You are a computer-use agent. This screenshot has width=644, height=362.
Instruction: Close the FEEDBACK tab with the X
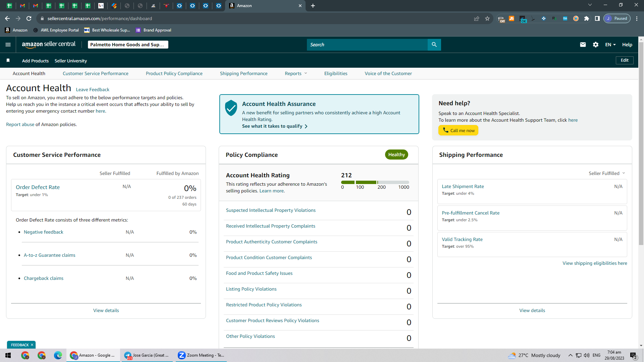32,345
